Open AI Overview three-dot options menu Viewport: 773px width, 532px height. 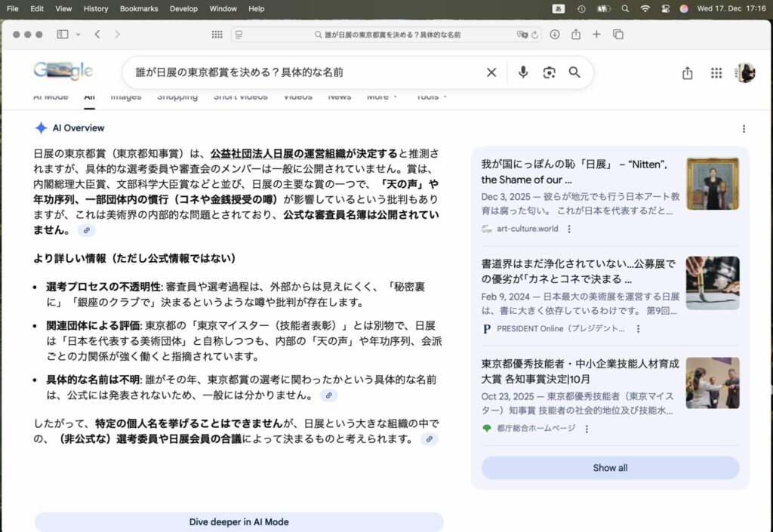coord(744,129)
